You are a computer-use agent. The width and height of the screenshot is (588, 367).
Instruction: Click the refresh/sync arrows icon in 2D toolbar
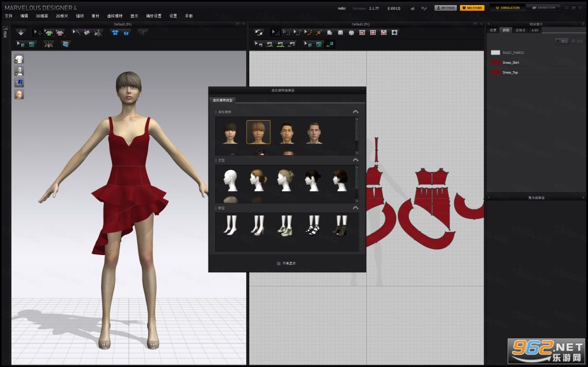tap(259, 33)
